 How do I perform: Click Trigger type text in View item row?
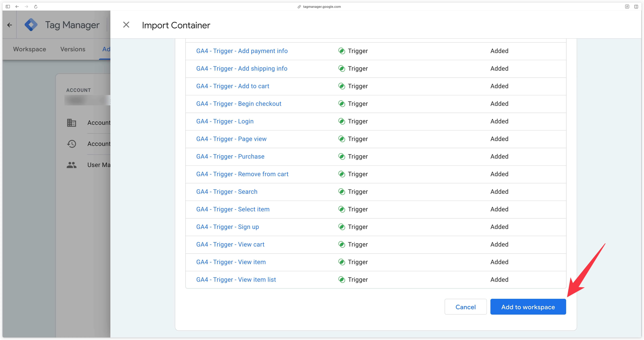pyautogui.click(x=358, y=262)
